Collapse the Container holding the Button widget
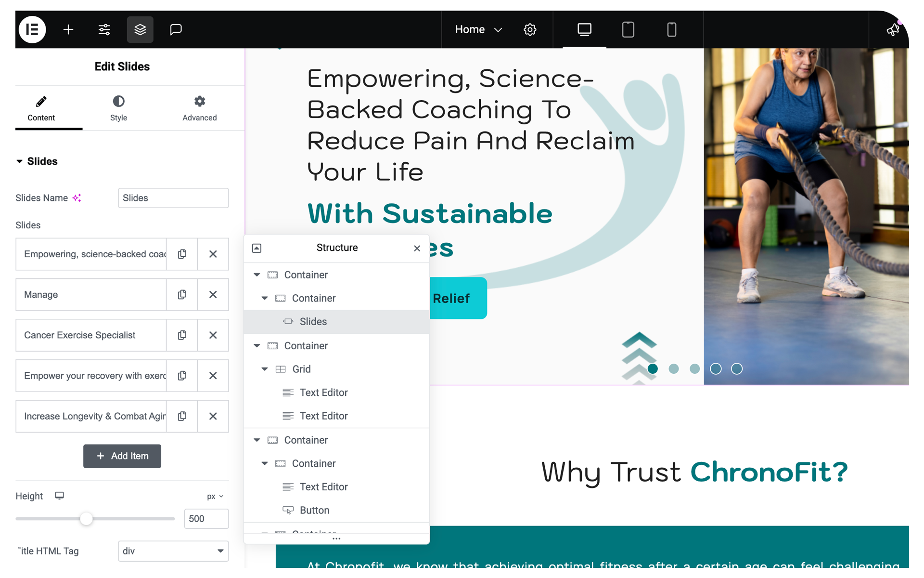Screen dimensions: 924x578 click(265, 463)
